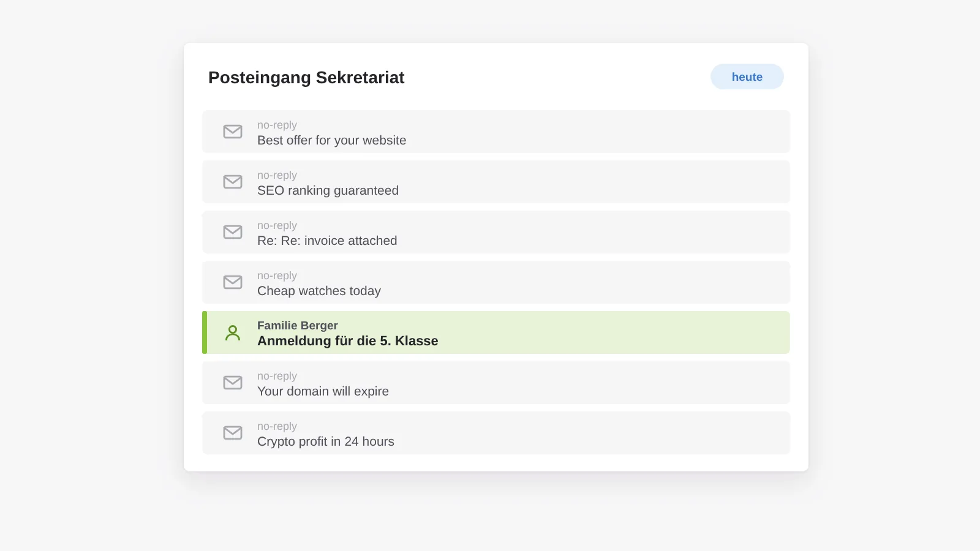Select the envelope icon of Re: Re: invoice attached
980x551 pixels.
tap(233, 232)
